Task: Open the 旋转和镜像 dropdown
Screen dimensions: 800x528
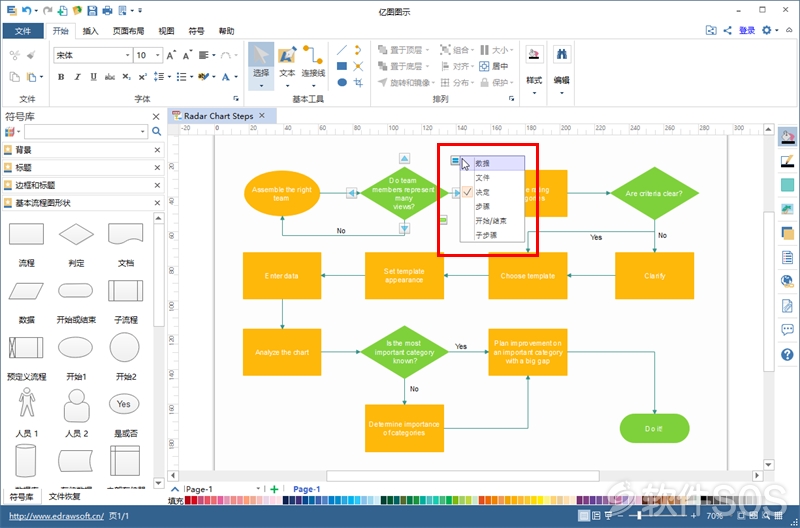Action: tap(433, 83)
